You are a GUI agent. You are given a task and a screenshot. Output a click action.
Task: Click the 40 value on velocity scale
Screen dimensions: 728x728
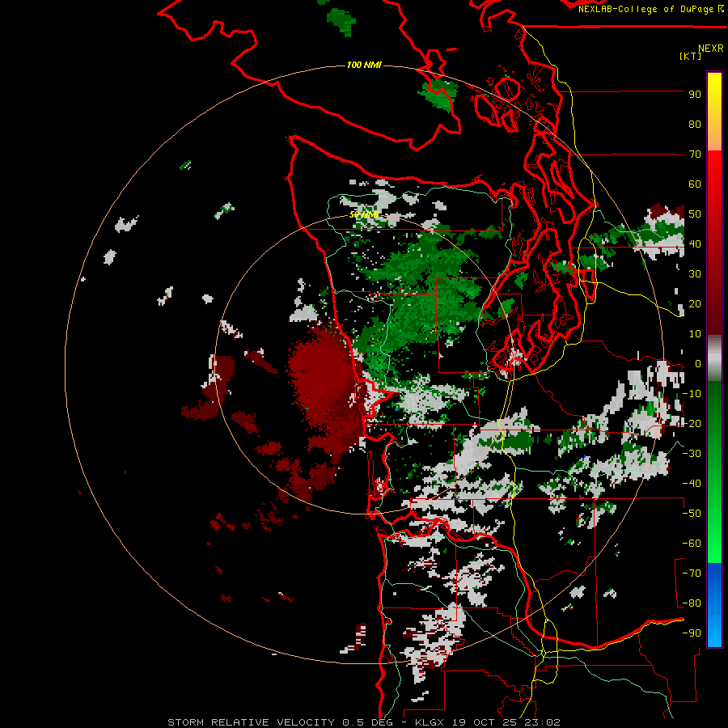(695, 244)
